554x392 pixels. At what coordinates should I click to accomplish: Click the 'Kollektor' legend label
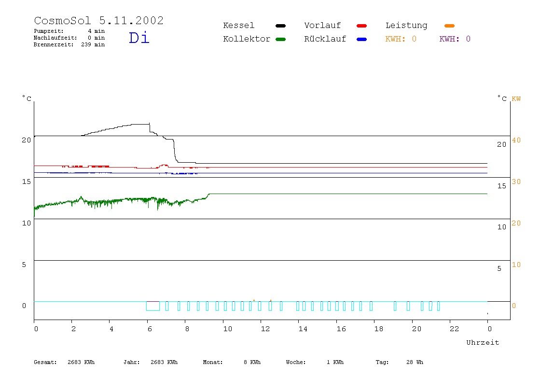tap(247, 39)
